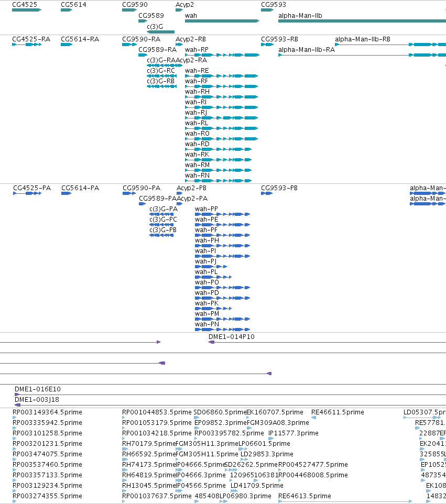Click the RP001044853.5prime EST label
This screenshot has height=504, width=446.
[x=157, y=412]
